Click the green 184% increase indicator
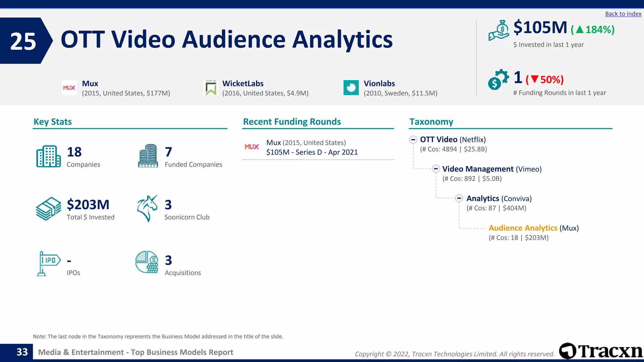644x362 pixels. [x=592, y=30]
